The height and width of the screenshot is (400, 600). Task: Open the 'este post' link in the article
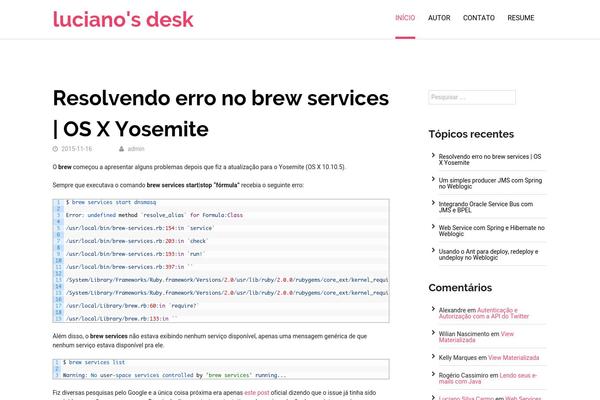[x=257, y=393]
